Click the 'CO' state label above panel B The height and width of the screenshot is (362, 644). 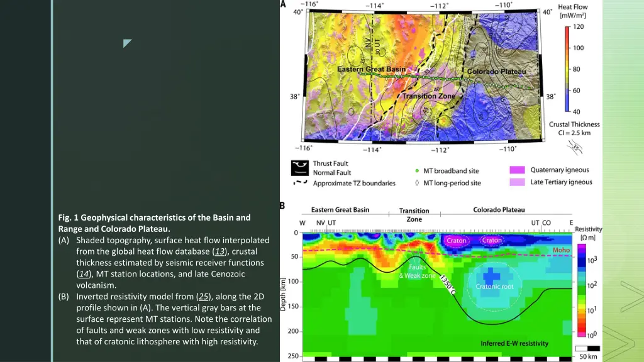tap(547, 223)
